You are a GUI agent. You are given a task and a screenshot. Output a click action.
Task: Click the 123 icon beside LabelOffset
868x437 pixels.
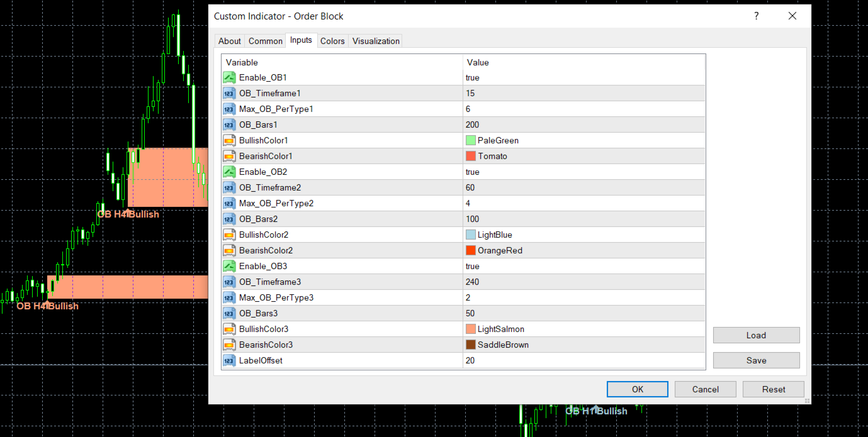pyautogui.click(x=229, y=360)
